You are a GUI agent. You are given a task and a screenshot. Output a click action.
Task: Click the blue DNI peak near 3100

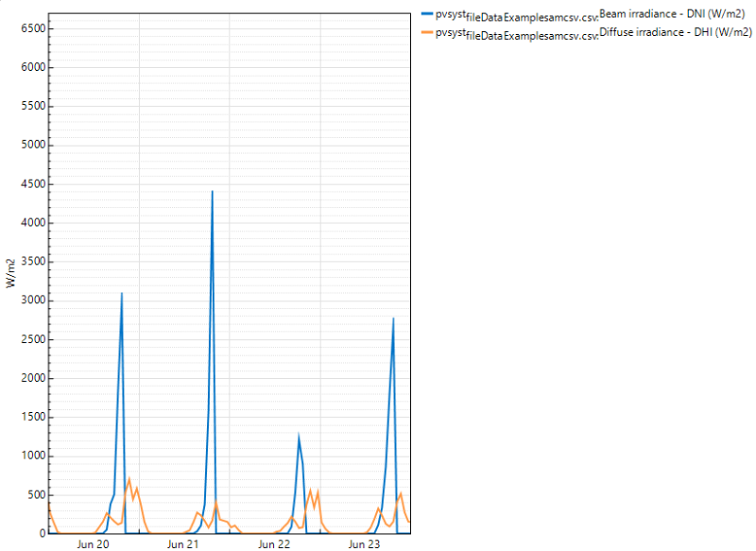[122, 295]
